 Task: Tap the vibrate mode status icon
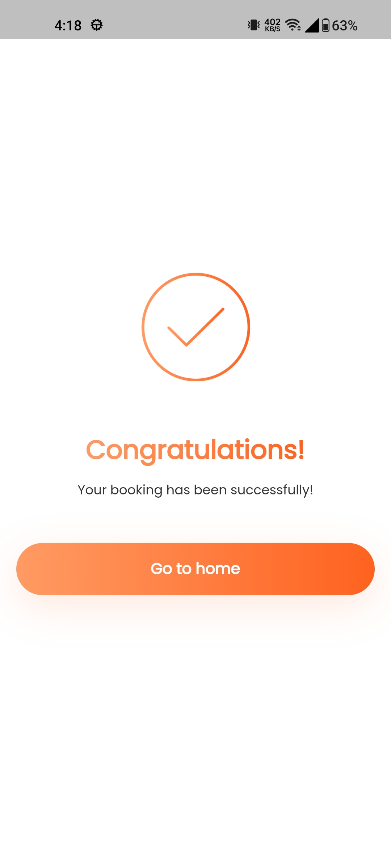coord(254,25)
